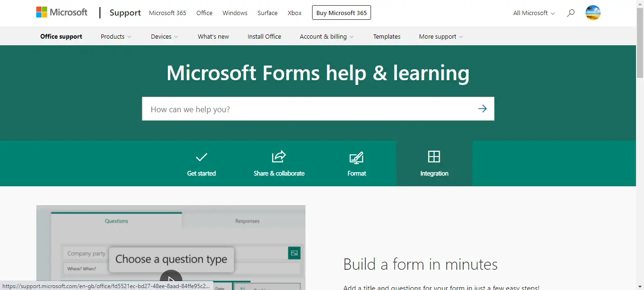Expand the More support menu
The height and width of the screenshot is (290, 644).
[441, 37]
